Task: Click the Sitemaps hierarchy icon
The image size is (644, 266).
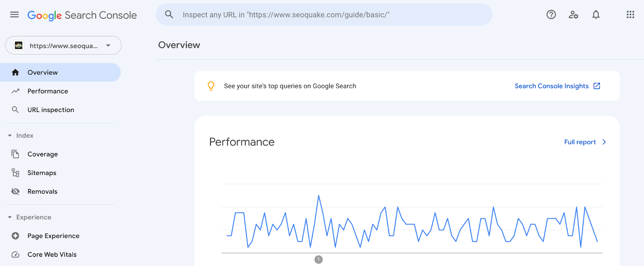Action: 15,172
